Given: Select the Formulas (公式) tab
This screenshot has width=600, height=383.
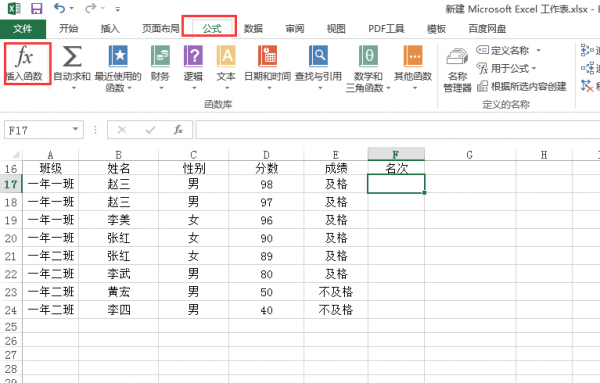Looking at the screenshot, I should click(212, 29).
